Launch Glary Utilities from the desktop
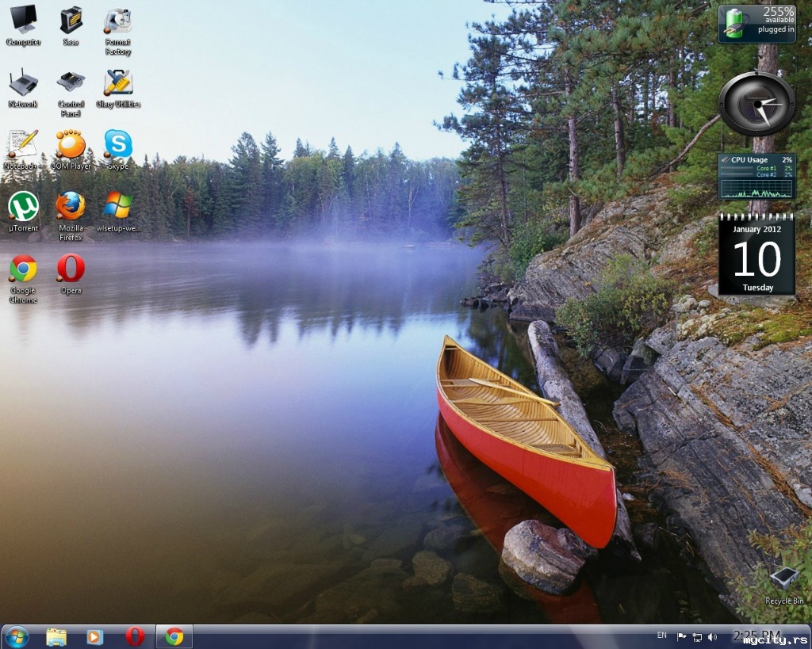The width and height of the screenshot is (812, 649). pyautogui.click(x=118, y=87)
